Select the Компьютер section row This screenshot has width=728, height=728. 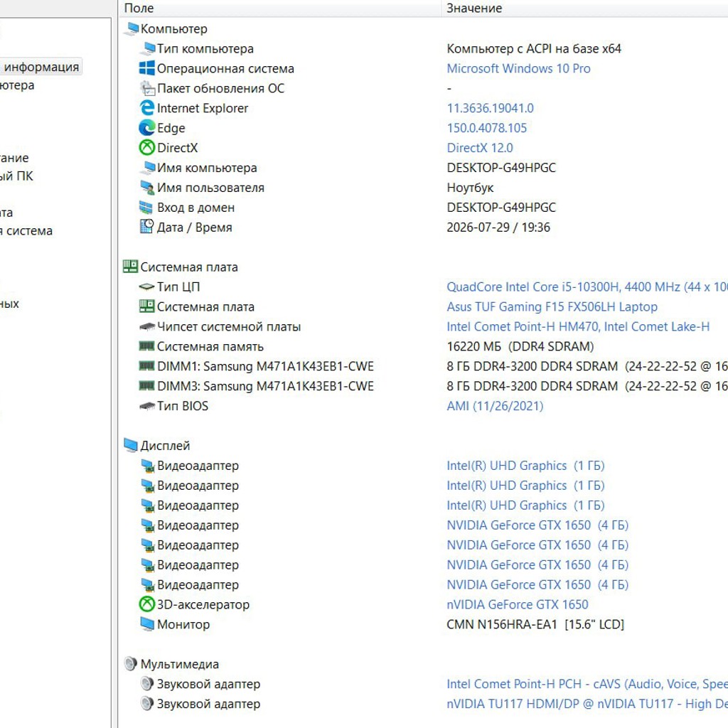[x=173, y=28]
